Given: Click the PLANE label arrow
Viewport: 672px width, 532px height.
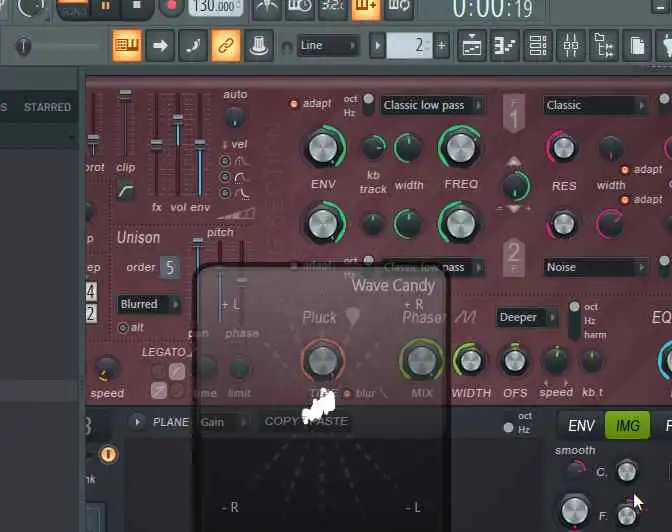Looking at the screenshot, I should [138, 422].
